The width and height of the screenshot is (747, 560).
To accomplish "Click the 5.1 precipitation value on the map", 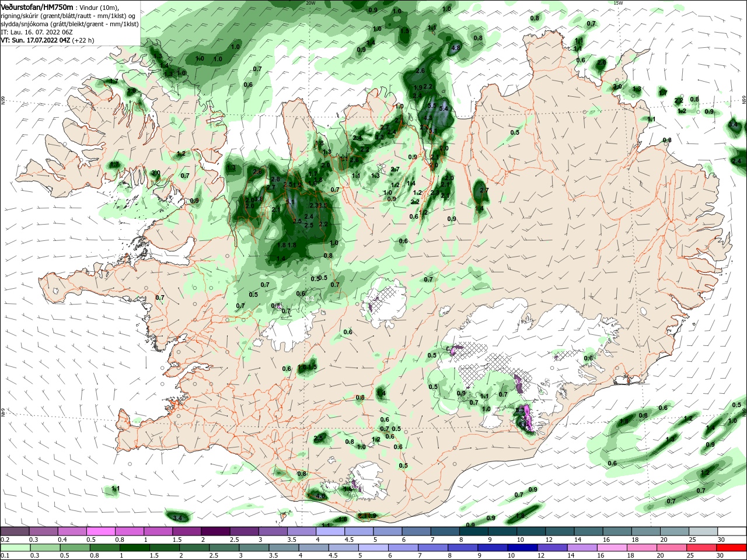I will click(291, 202).
